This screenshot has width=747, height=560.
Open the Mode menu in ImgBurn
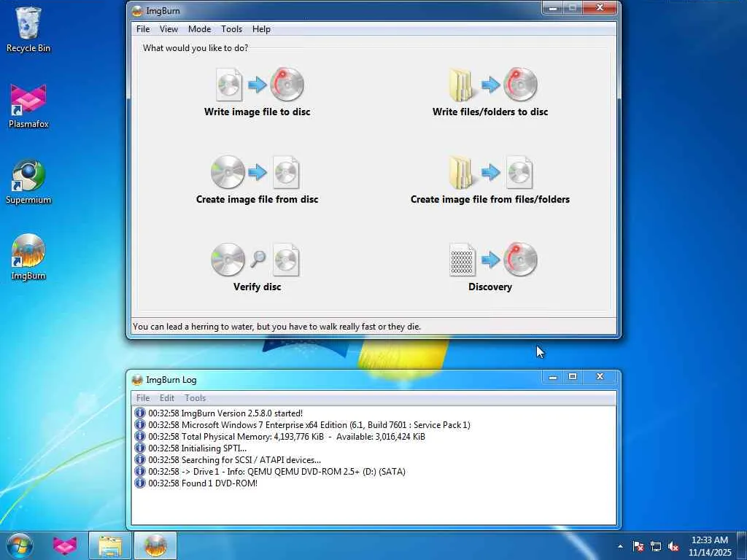click(200, 29)
